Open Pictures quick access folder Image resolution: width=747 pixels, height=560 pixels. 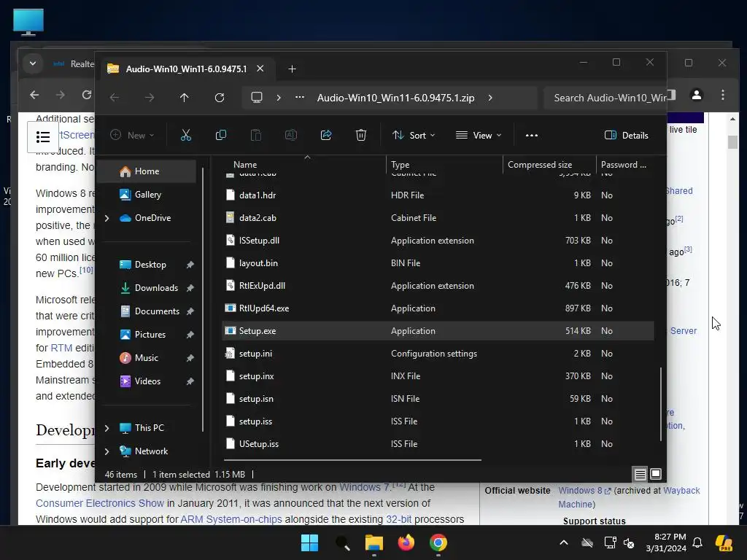(x=150, y=335)
